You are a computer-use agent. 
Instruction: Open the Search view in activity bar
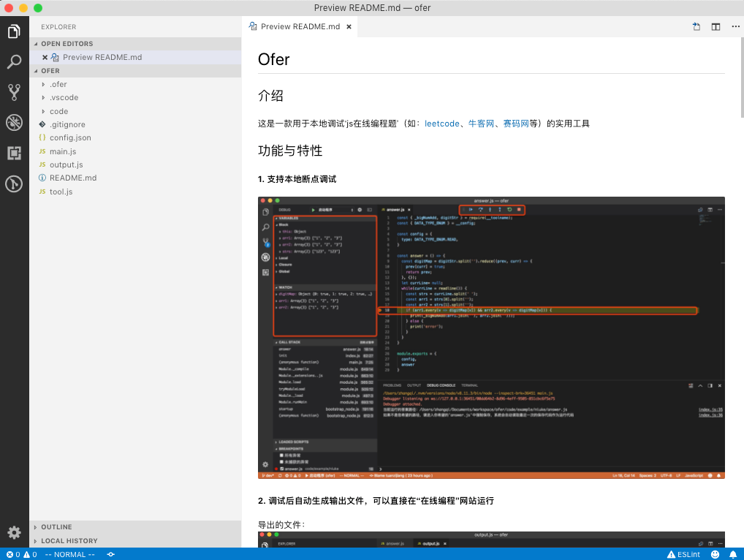pos(14,61)
